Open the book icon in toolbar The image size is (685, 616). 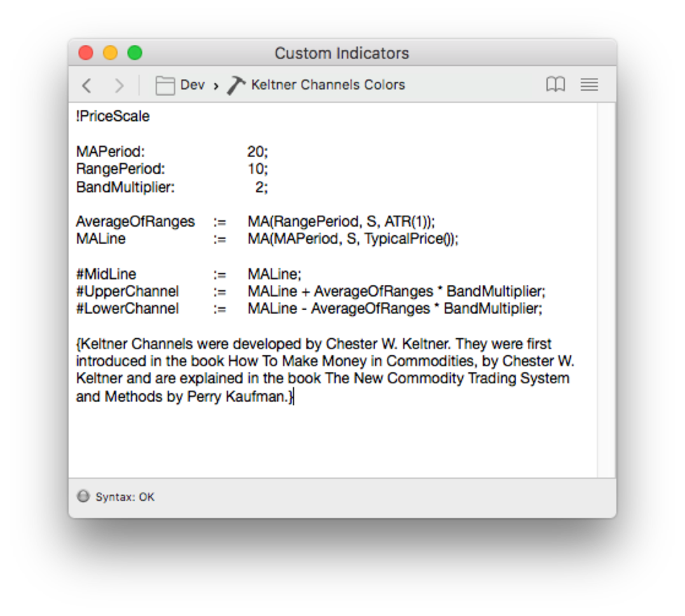(555, 85)
